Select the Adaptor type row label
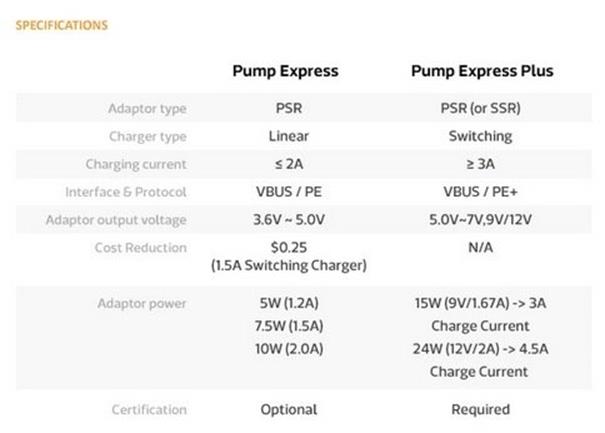This screenshot has height=433, width=605. 147,108
